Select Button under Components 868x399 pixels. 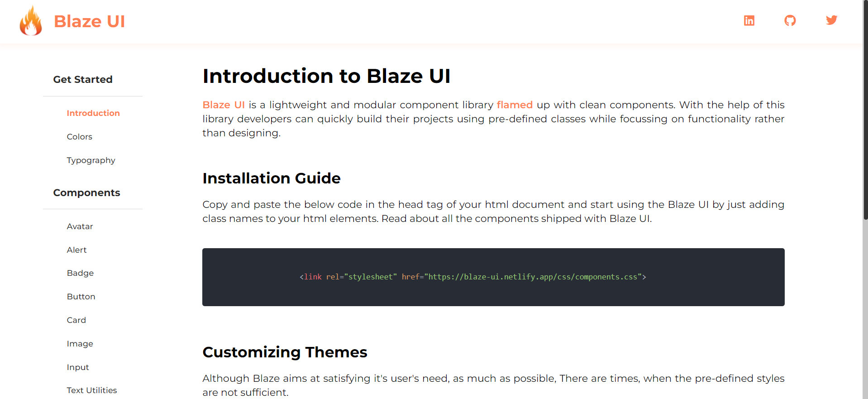pos(81,296)
